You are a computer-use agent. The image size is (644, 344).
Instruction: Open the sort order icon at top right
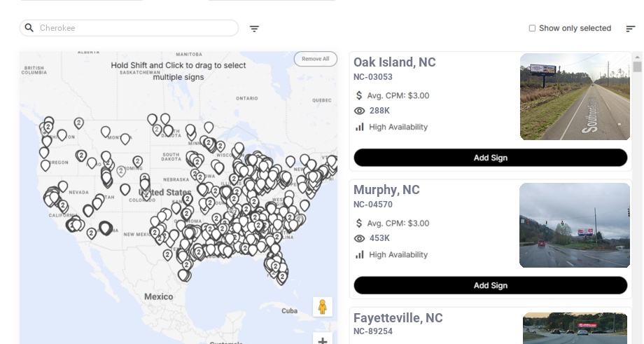coord(630,29)
